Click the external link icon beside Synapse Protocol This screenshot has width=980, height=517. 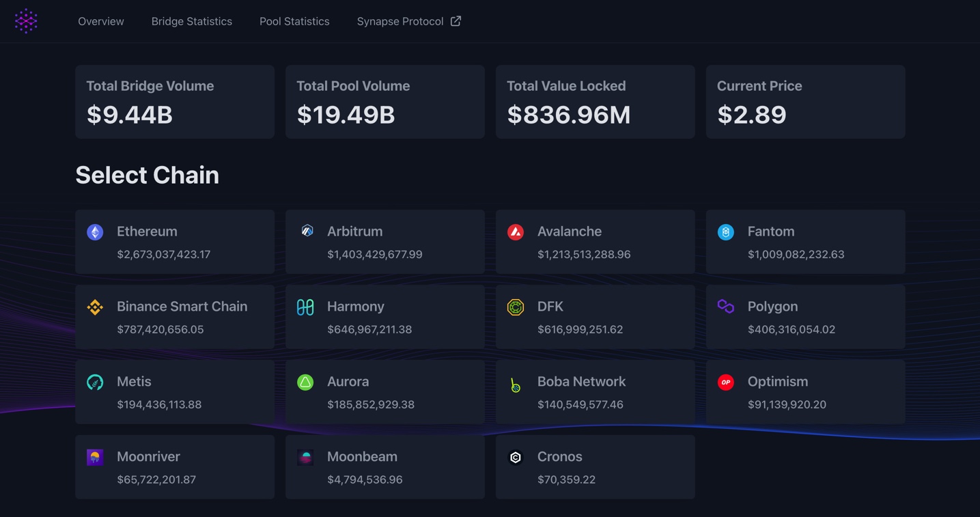tap(456, 21)
